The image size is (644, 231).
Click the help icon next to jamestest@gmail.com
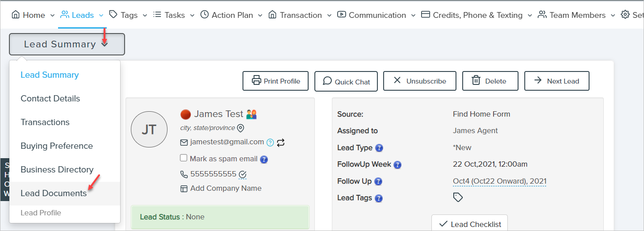(270, 143)
